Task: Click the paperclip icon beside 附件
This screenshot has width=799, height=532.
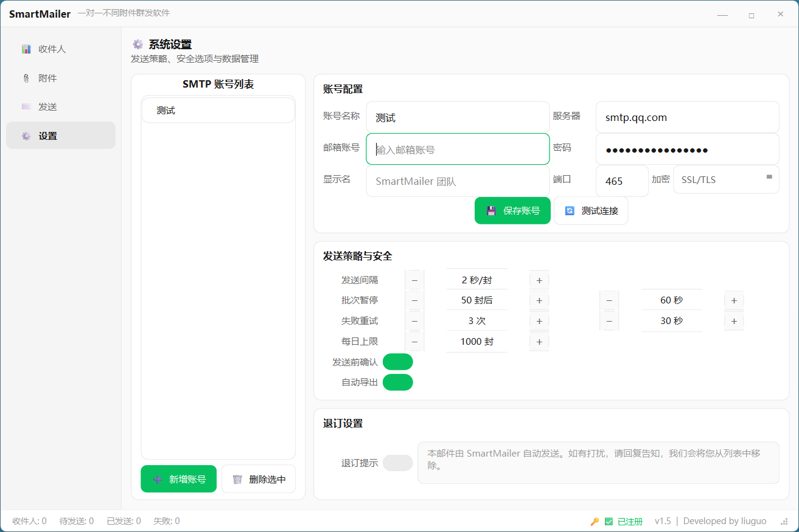Action: tap(26, 78)
